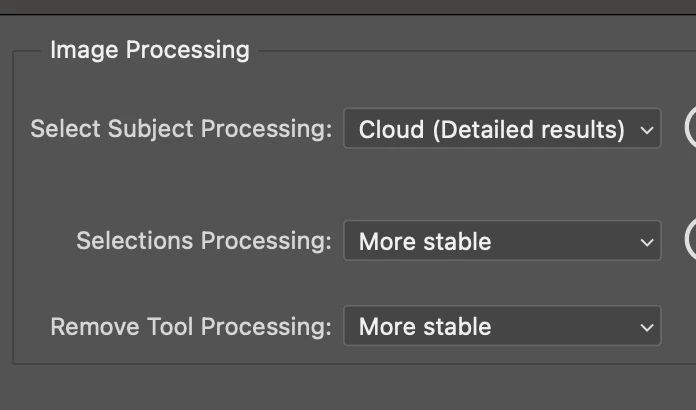Viewport: 696px width, 410px height.
Task: Open the Select Subject Processing dropdown
Action: (502, 129)
